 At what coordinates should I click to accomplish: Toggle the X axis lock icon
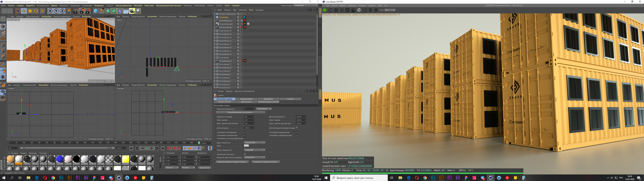(x=50, y=11)
